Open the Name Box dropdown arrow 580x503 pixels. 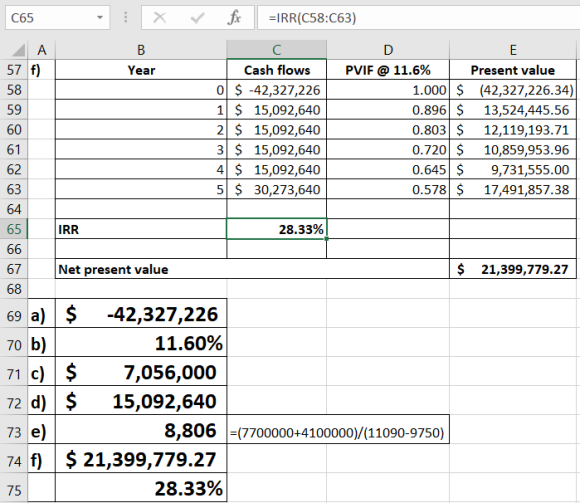click(100, 17)
